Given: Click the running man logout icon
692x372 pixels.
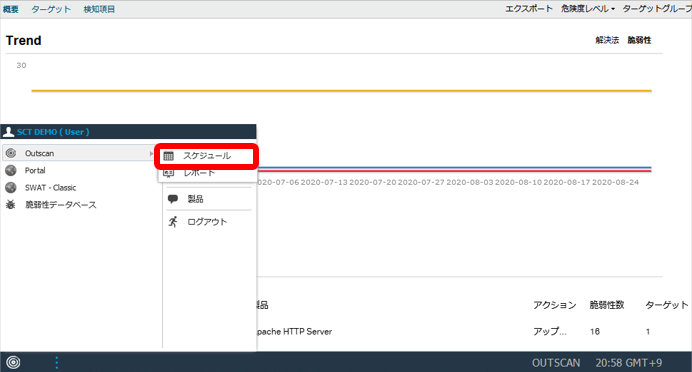Looking at the screenshot, I should pyautogui.click(x=173, y=222).
